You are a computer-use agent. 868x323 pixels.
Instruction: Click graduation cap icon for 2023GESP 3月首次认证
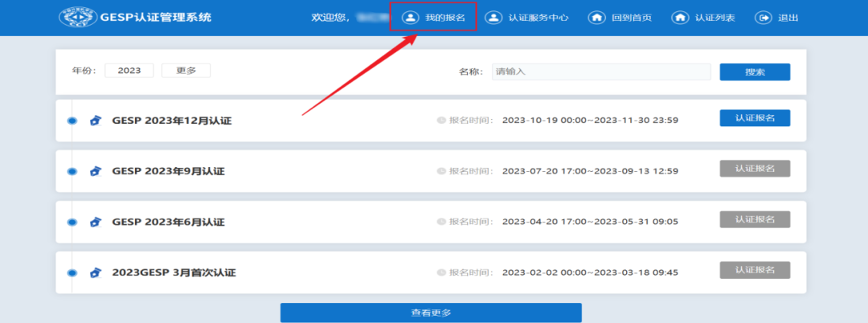point(95,272)
